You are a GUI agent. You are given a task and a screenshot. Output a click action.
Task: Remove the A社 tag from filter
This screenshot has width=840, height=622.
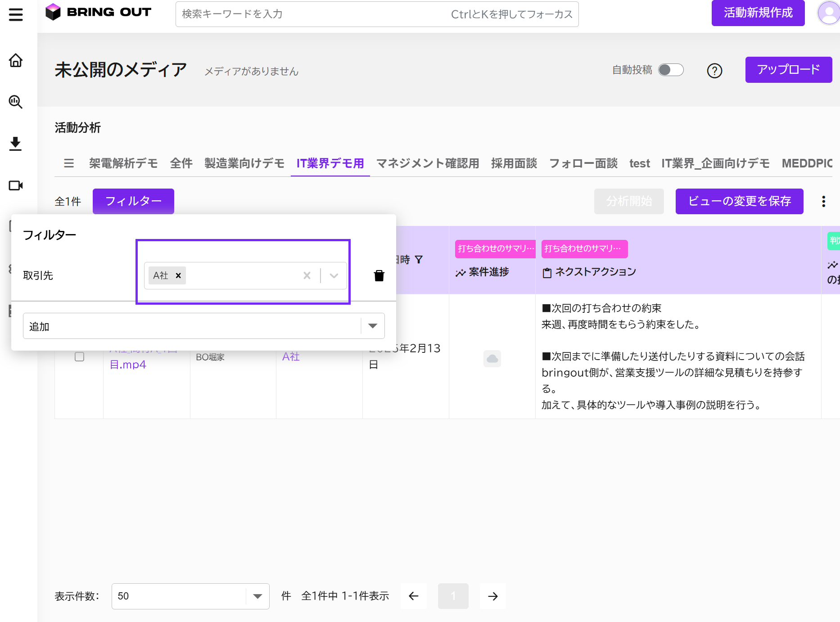coord(178,275)
